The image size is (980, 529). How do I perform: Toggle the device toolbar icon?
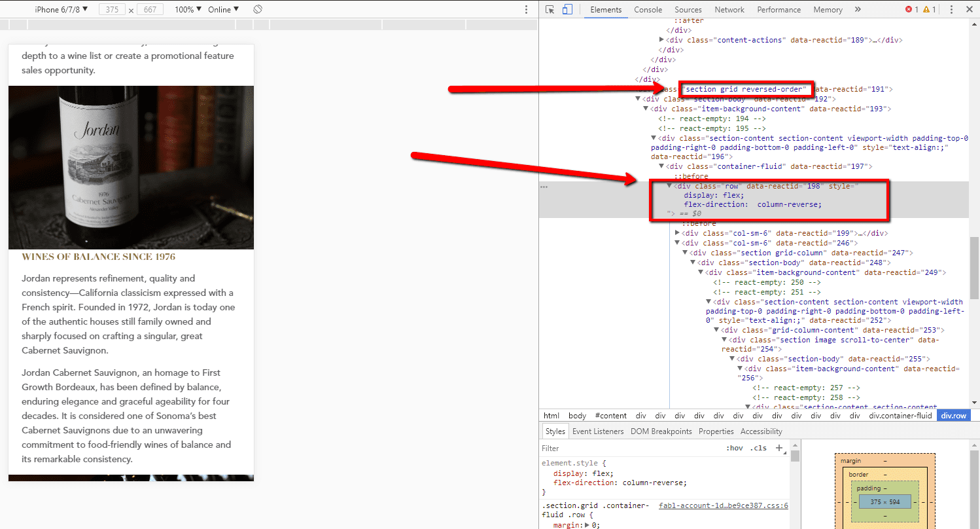[567, 9]
